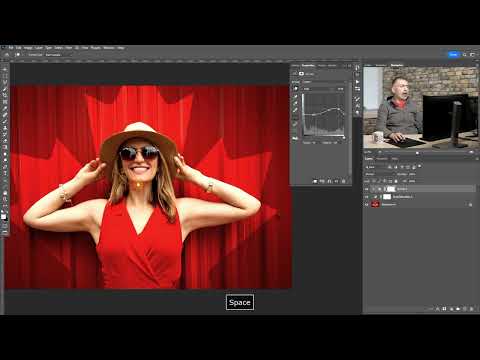
Task: Create a new group in Layers panel
Action: (458, 309)
